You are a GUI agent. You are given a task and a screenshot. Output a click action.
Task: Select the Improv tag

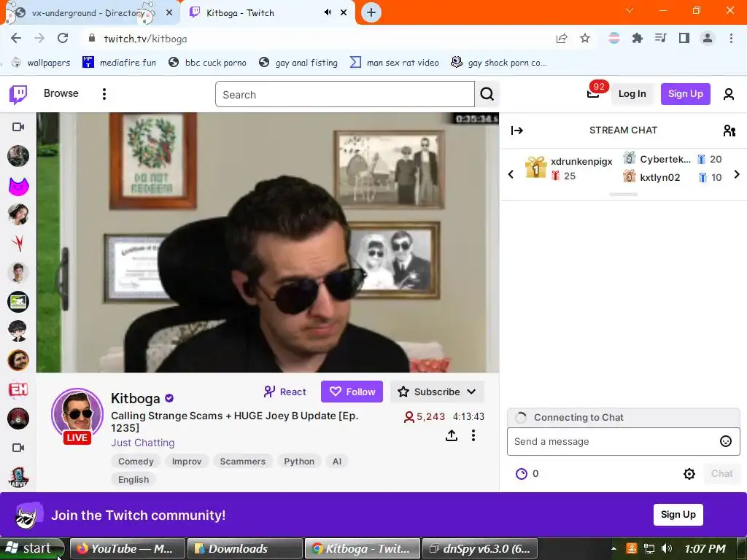187,461
